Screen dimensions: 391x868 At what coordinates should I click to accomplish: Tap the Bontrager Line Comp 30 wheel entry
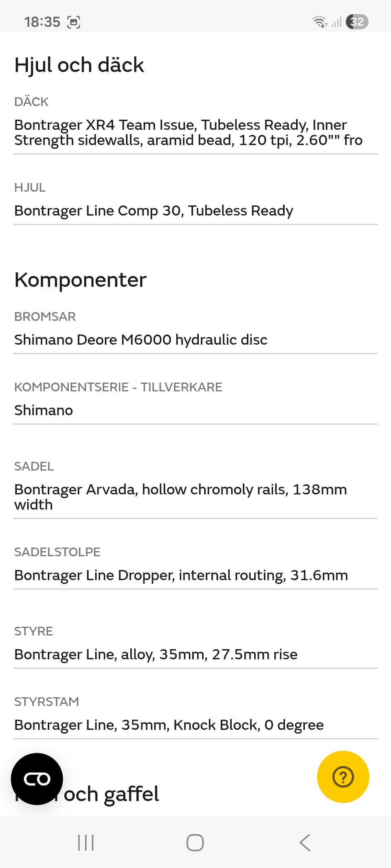[x=154, y=211]
